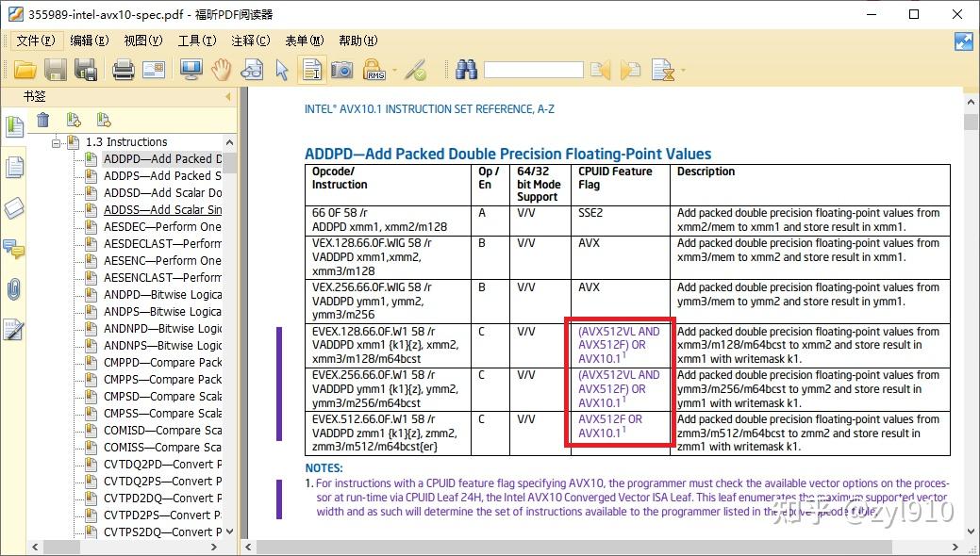Select the text selection tool
Viewport: 980px width, 556px height.
coord(311,70)
